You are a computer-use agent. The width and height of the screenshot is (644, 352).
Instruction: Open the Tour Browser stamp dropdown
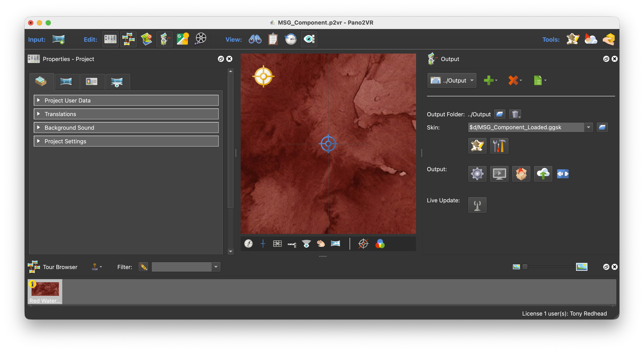pos(97,267)
